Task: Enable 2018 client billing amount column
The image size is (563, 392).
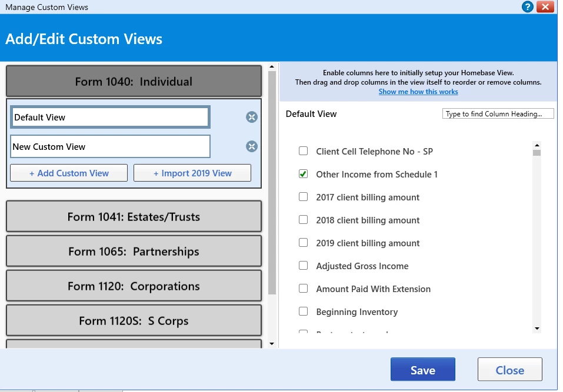Action: pos(304,219)
